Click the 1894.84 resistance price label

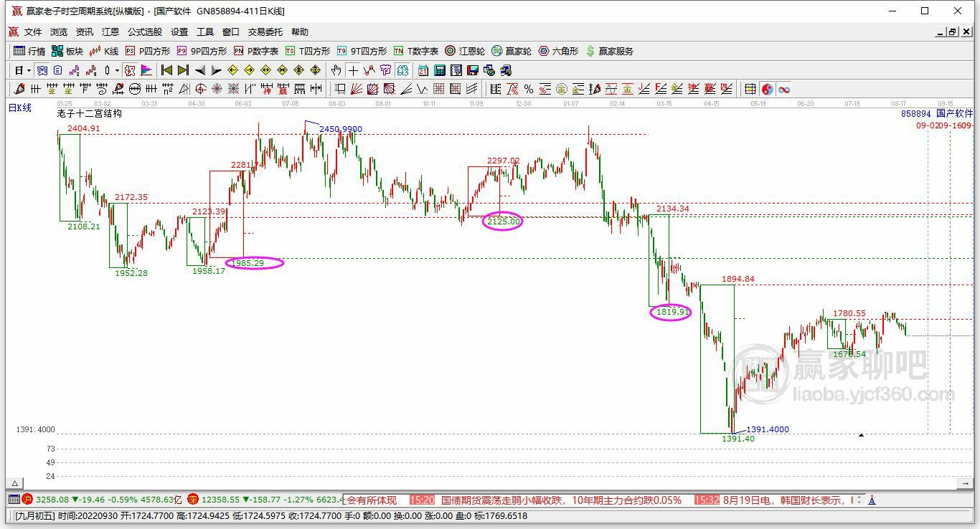tap(738, 279)
